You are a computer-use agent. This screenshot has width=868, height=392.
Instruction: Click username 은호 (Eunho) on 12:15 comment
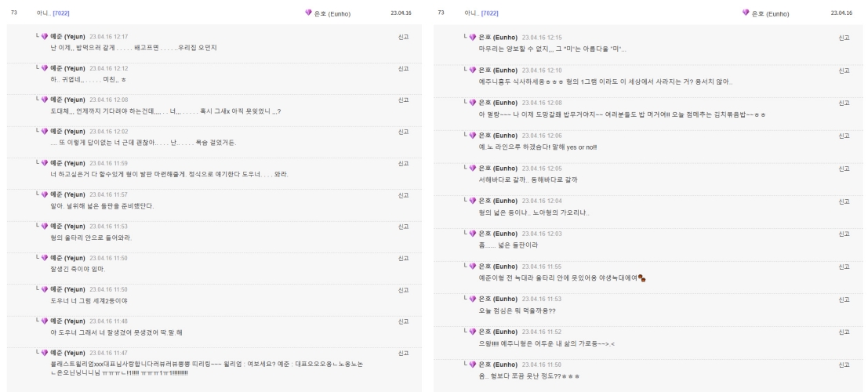click(x=498, y=38)
